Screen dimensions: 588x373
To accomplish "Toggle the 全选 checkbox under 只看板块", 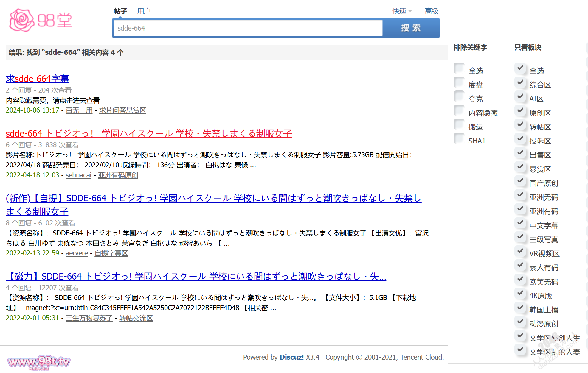I will click(x=520, y=68).
